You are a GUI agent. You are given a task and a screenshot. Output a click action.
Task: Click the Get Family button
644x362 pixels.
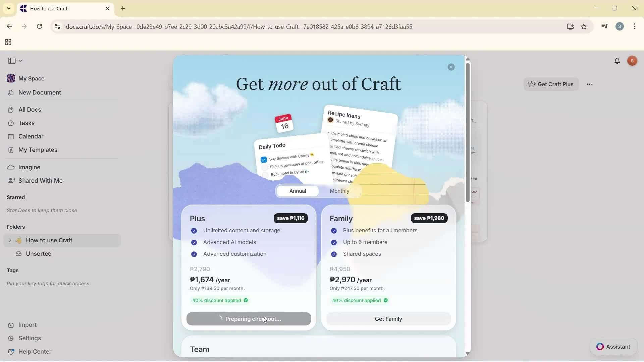[388, 319]
